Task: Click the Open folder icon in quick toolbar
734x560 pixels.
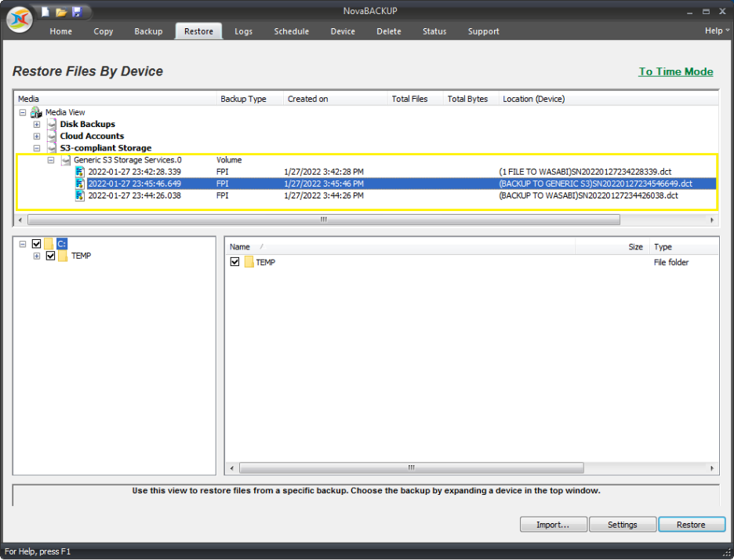Action: point(61,12)
